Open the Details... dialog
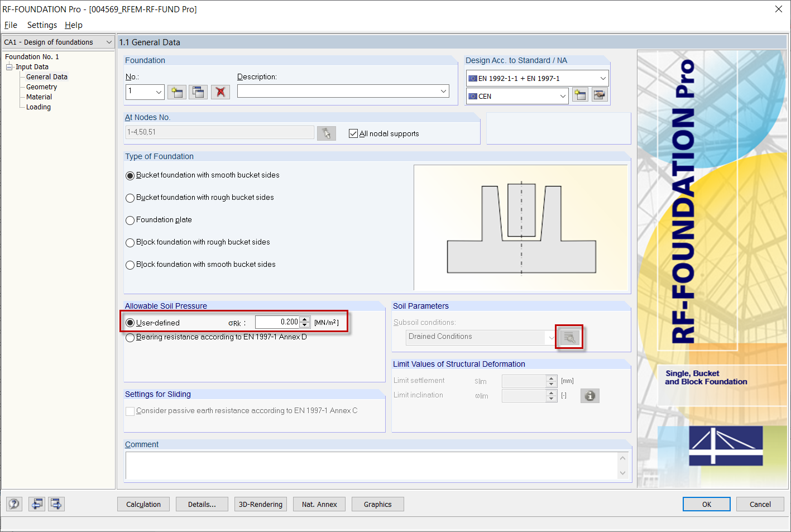The height and width of the screenshot is (532, 791). click(x=202, y=504)
